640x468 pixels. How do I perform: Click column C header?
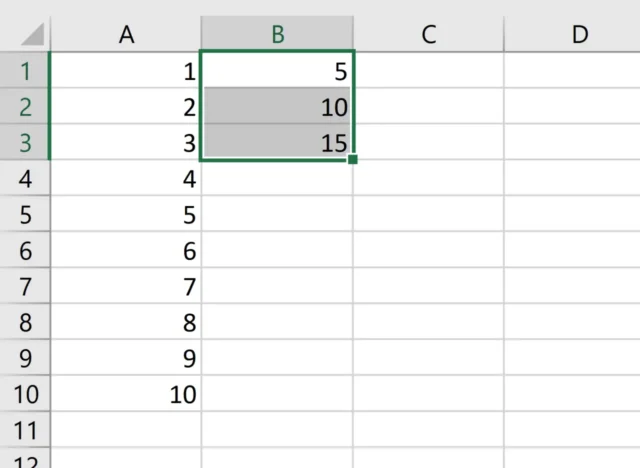coord(428,34)
